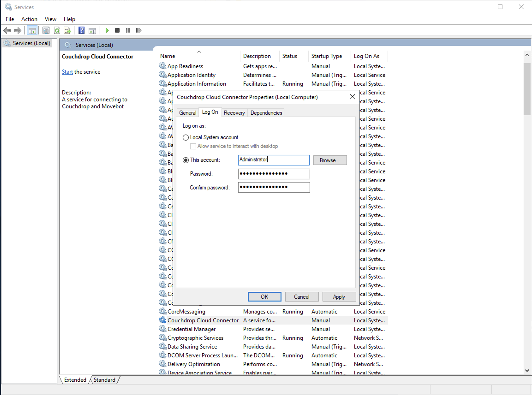This screenshot has height=395, width=532.
Task: Open the File menu
Action: click(x=10, y=19)
